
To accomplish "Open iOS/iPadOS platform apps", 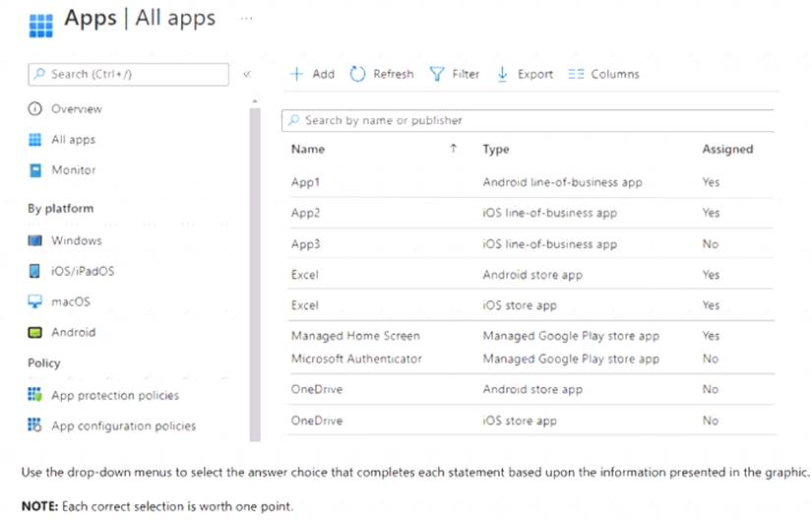I will coord(83,271).
